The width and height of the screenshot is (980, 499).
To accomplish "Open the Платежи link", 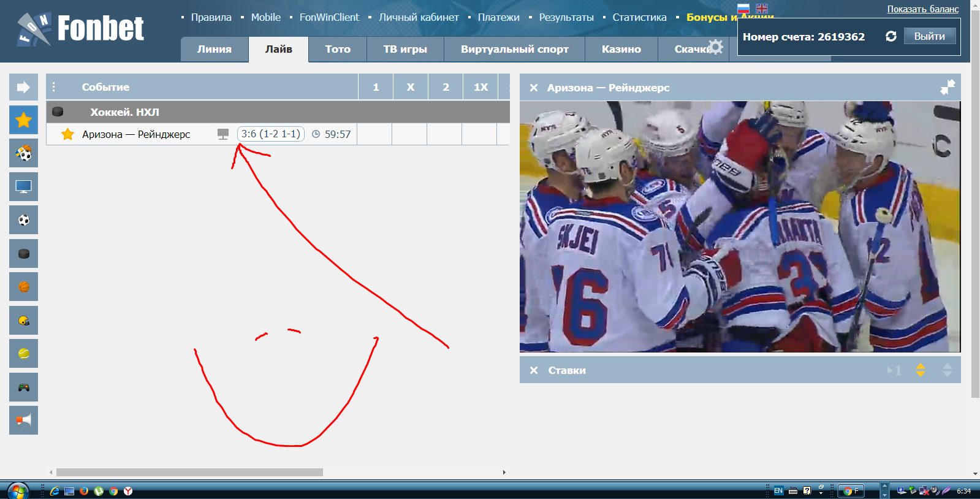I will 499,17.
